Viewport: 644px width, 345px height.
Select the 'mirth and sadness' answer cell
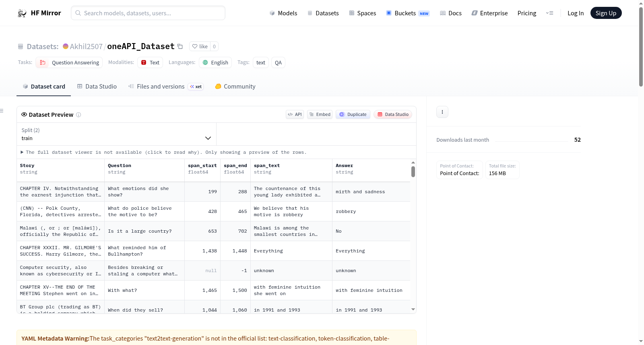click(x=371, y=192)
